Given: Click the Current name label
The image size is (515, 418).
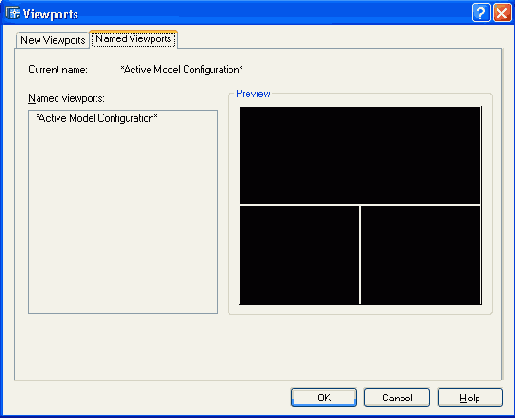Looking at the screenshot, I should [58, 69].
